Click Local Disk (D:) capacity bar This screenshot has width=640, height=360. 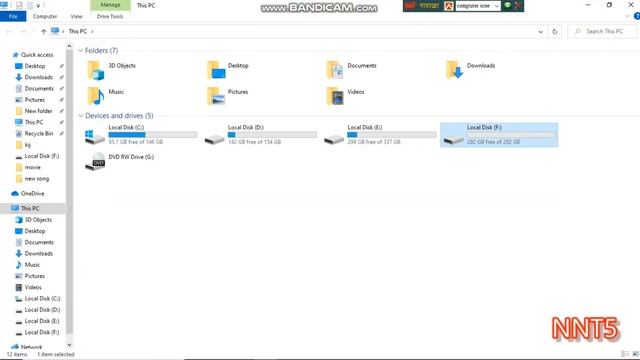point(272,135)
